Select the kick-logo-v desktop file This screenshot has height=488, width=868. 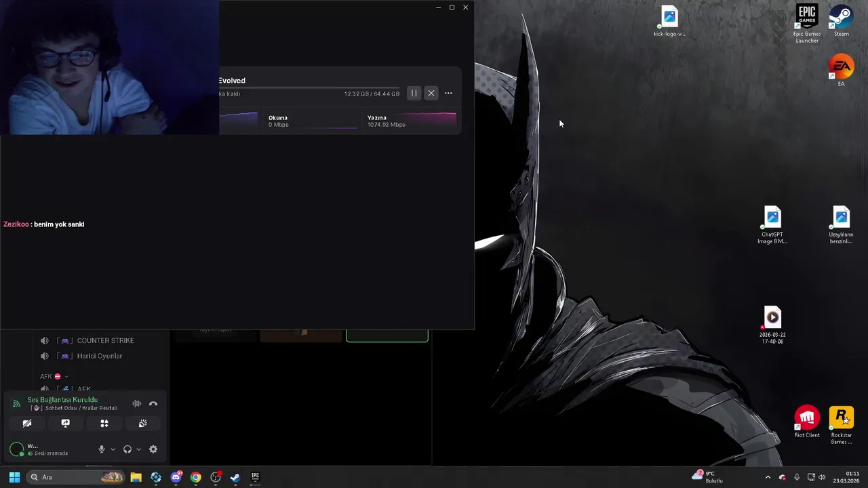coord(669,22)
